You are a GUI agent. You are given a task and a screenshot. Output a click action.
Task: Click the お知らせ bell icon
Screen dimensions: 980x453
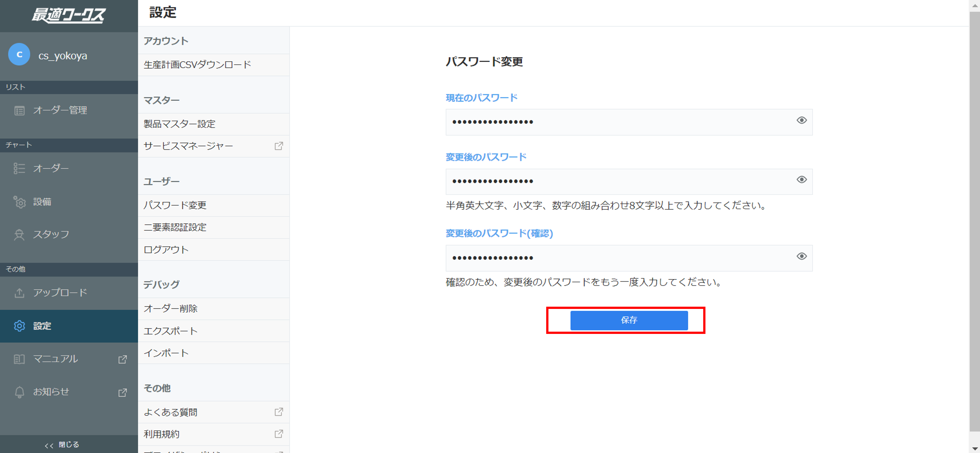coord(19,392)
